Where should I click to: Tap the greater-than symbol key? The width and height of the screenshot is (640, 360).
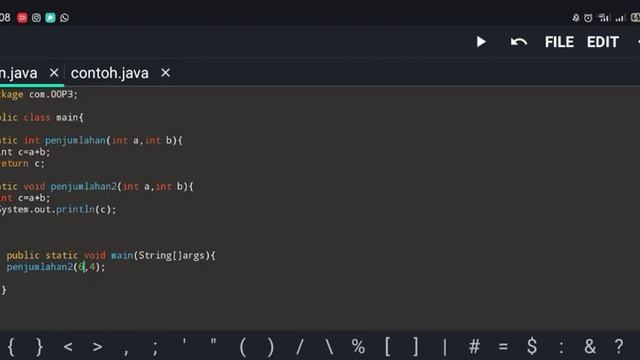click(97, 347)
